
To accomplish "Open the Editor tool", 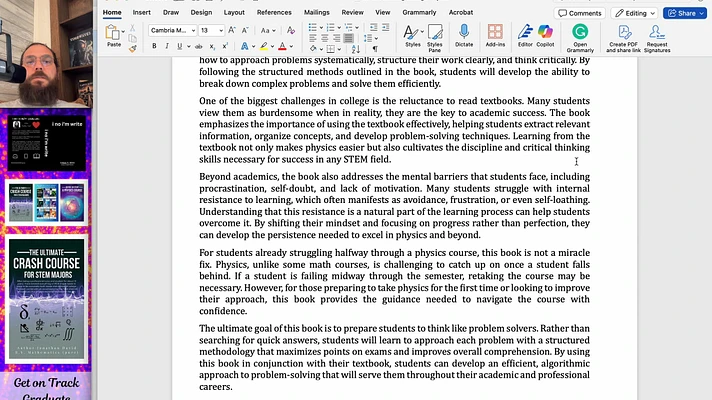I will (525, 36).
